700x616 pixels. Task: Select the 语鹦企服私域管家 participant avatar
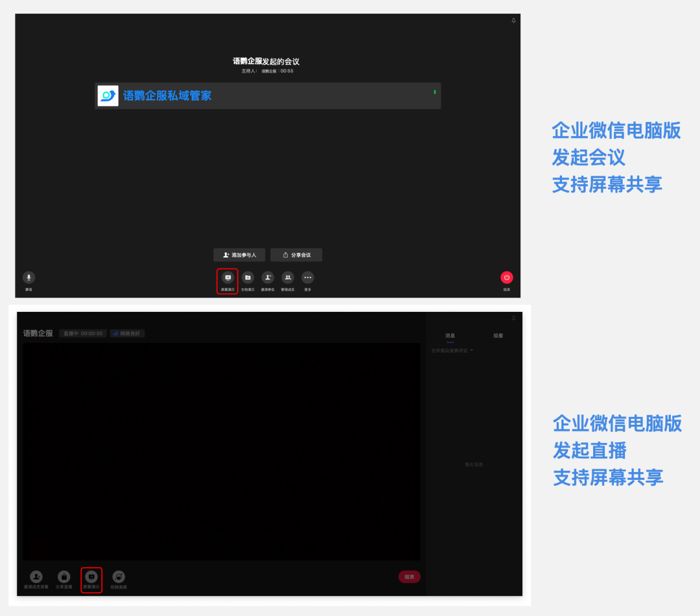[x=108, y=96]
